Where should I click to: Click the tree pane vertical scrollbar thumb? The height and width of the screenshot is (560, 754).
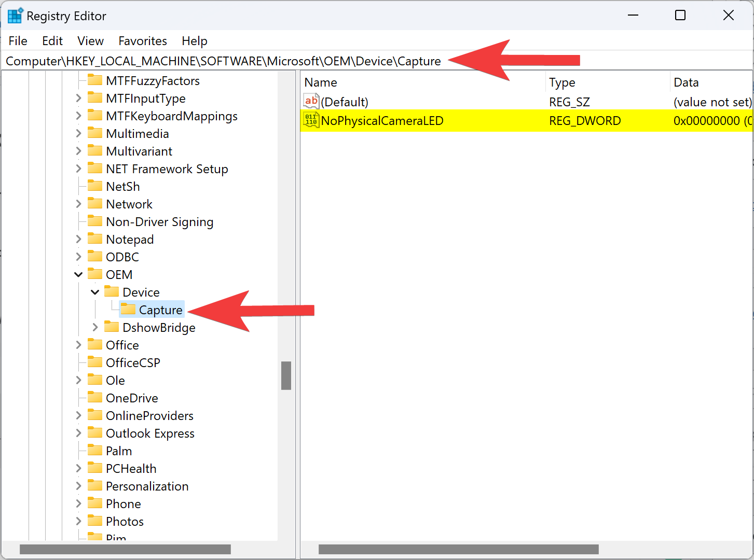click(286, 375)
